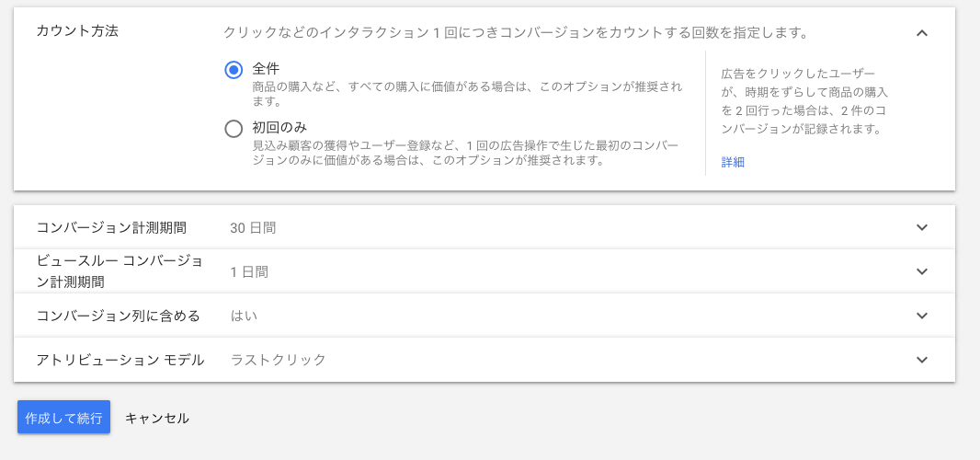Expand ビュースルー コンバージョン計測期間 chevron
The image size is (980, 460).
pyautogui.click(x=922, y=271)
